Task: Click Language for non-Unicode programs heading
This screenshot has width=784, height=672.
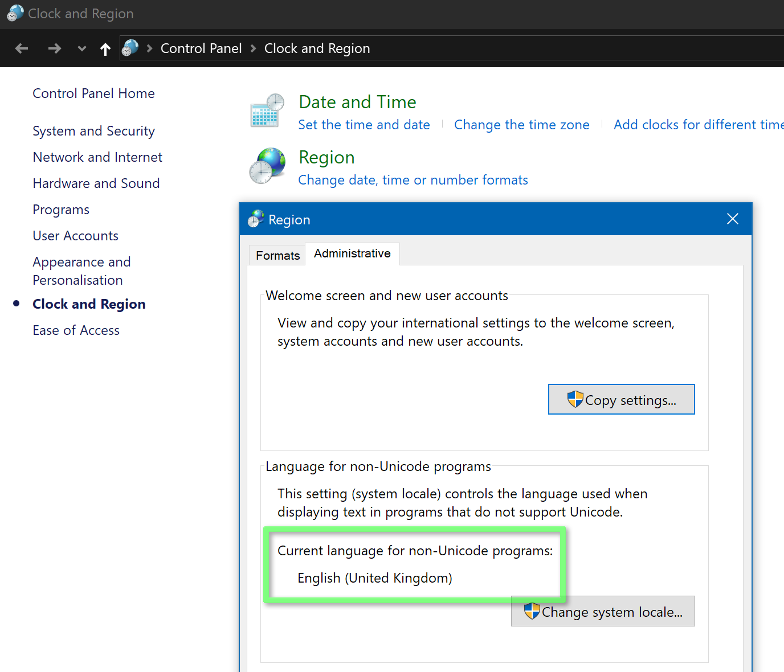Action: pos(378,466)
